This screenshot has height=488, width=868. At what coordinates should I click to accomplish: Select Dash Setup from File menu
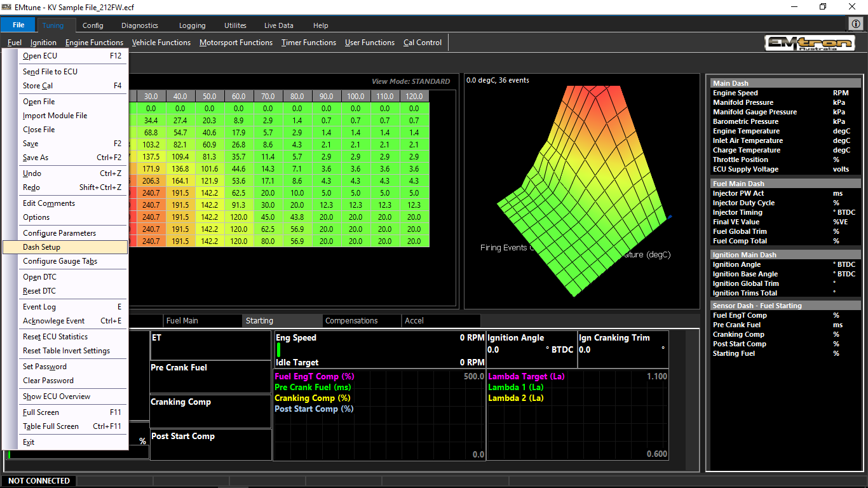(42, 247)
